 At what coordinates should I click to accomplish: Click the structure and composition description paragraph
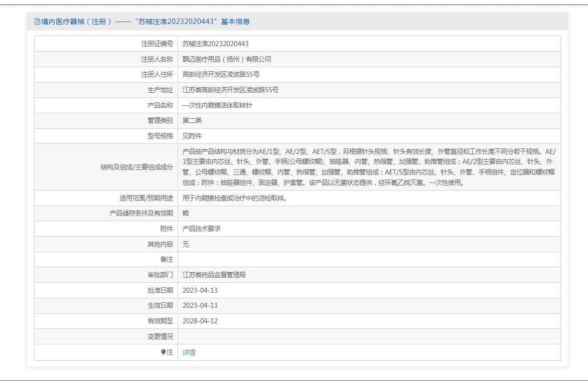[x=369, y=167]
